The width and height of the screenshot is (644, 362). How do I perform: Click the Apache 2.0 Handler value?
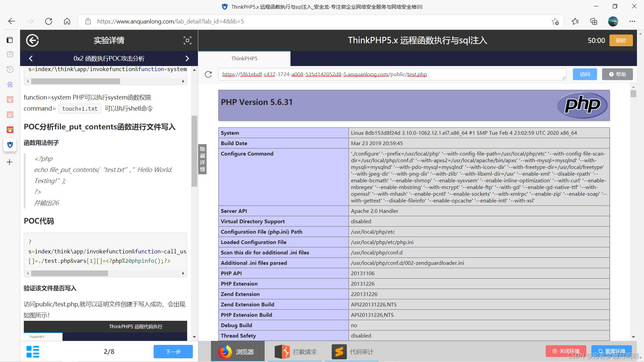click(x=374, y=211)
